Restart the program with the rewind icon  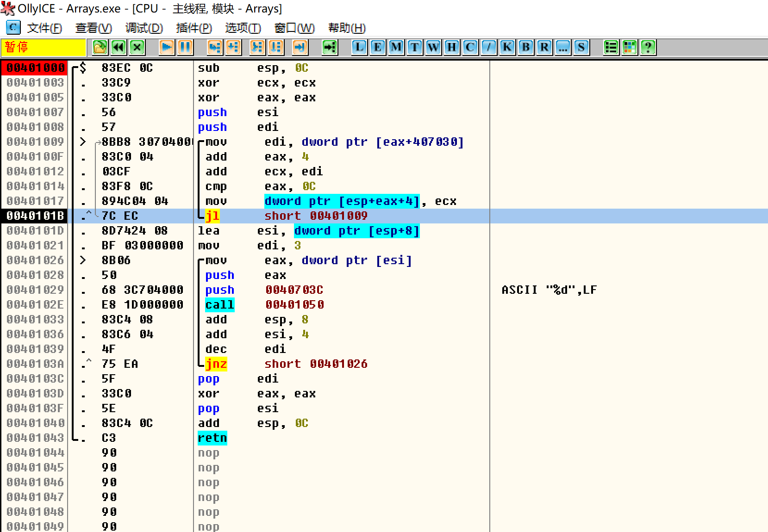pos(119,47)
